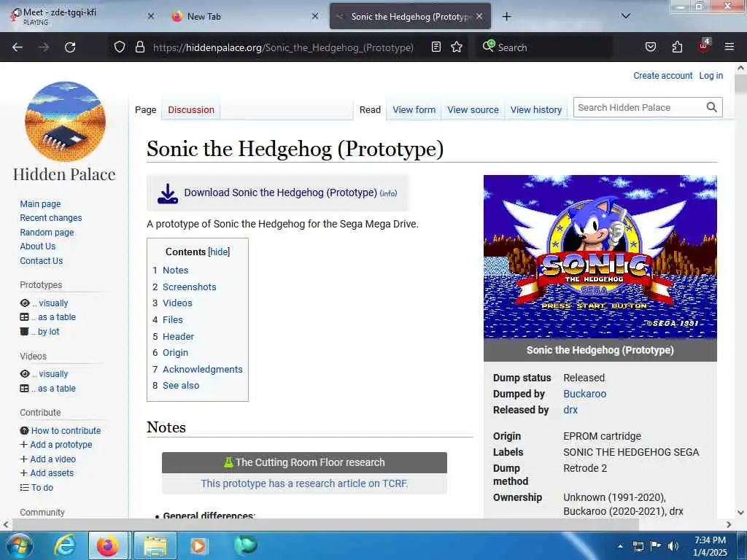This screenshot has width=747, height=560.
Task: Click the table icon under Videos
Action: [x=24, y=389]
